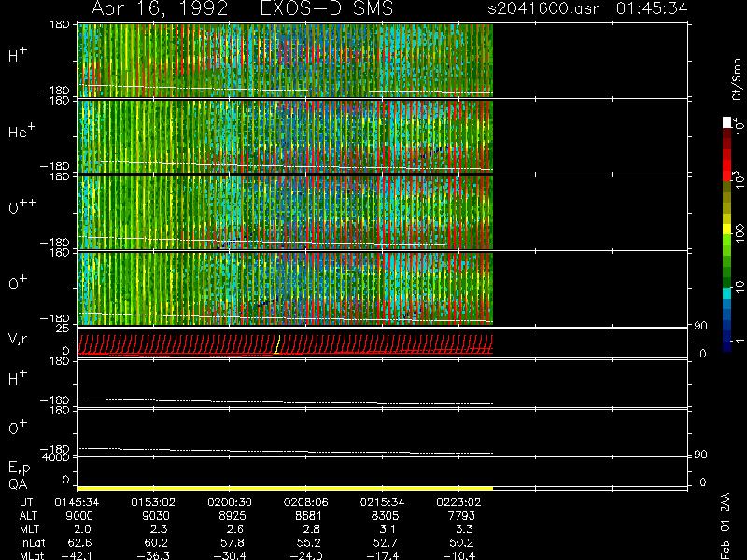
Task: Click the ALT value "8681"
Action: (x=308, y=516)
